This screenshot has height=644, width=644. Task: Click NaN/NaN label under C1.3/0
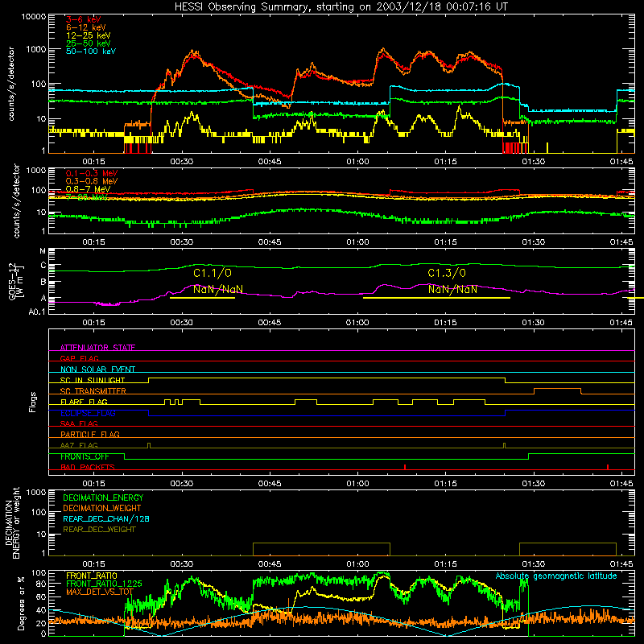point(452,289)
